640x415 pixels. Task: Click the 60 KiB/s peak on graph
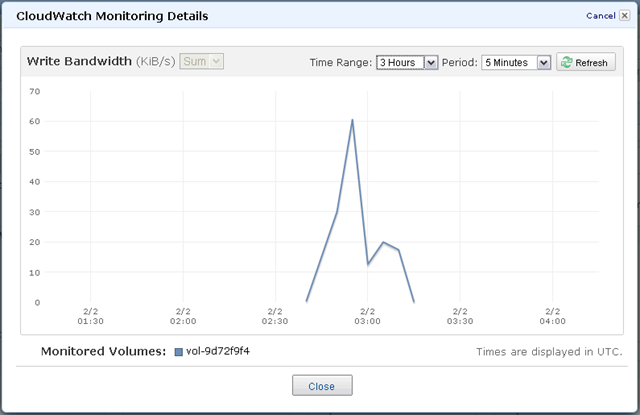352,120
